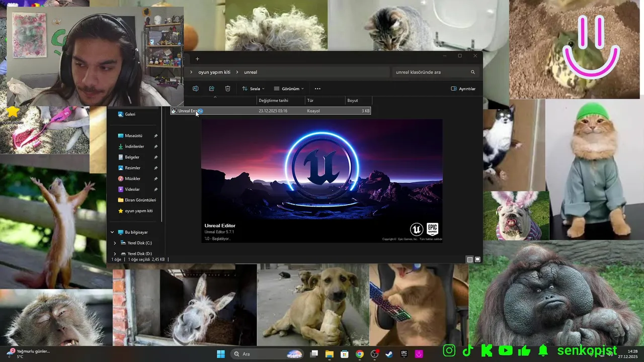Open the Windows Start menu

(x=221, y=354)
